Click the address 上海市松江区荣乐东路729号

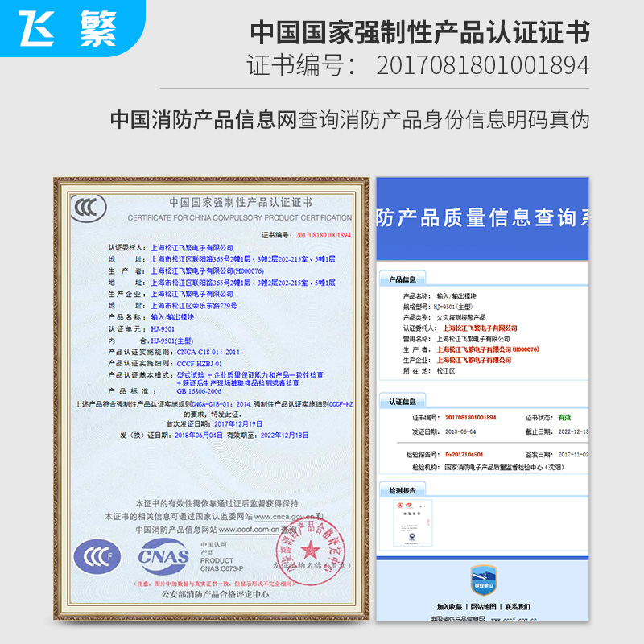[193, 306]
